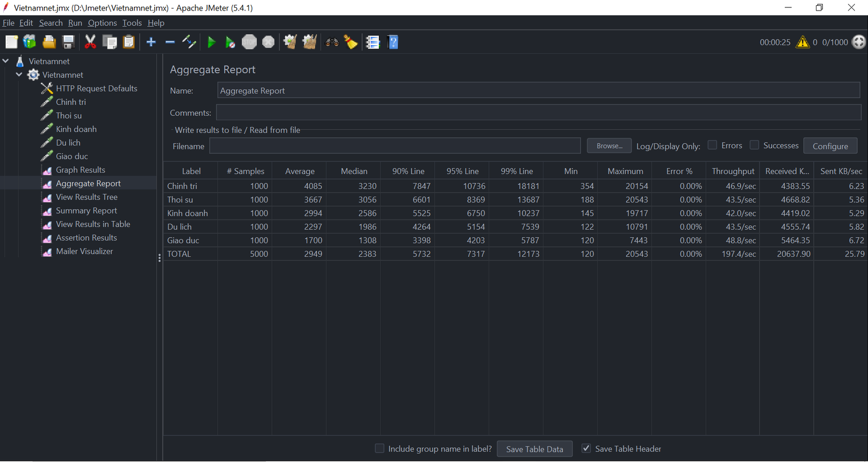This screenshot has height=462, width=868.
Task: Select the Chinh tri sampler in the tree
Action: [x=70, y=102]
